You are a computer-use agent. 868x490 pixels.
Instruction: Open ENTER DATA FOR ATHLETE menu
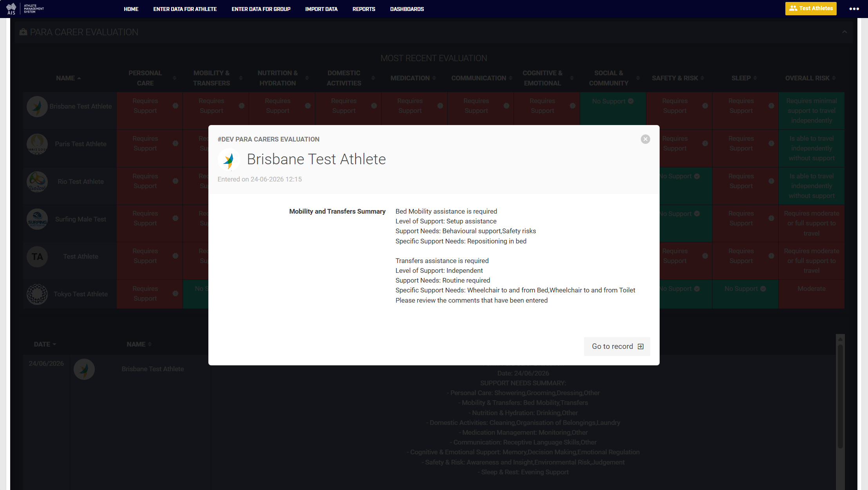pyautogui.click(x=185, y=9)
